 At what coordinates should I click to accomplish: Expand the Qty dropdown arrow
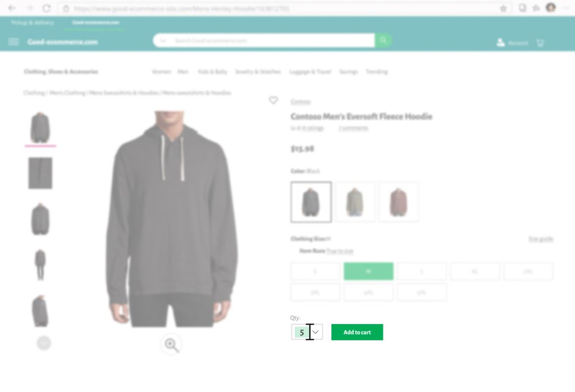tap(316, 332)
